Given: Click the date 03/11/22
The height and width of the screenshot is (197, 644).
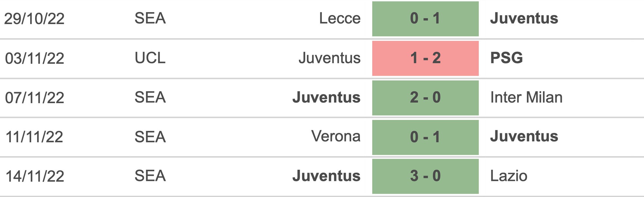Looking at the screenshot, I should coord(34,58).
